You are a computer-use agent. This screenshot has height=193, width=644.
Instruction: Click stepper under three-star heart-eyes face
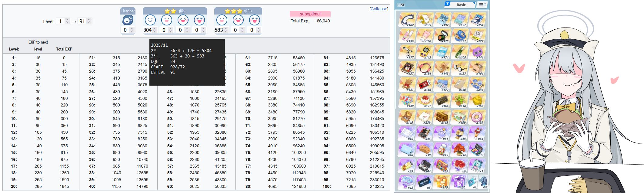259,30
